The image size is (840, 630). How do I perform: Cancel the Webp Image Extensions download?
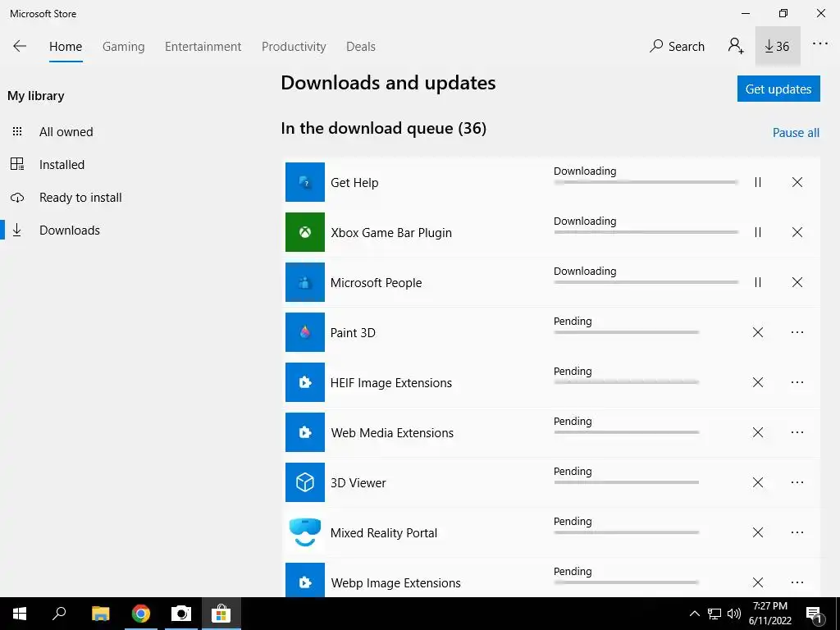(x=757, y=582)
